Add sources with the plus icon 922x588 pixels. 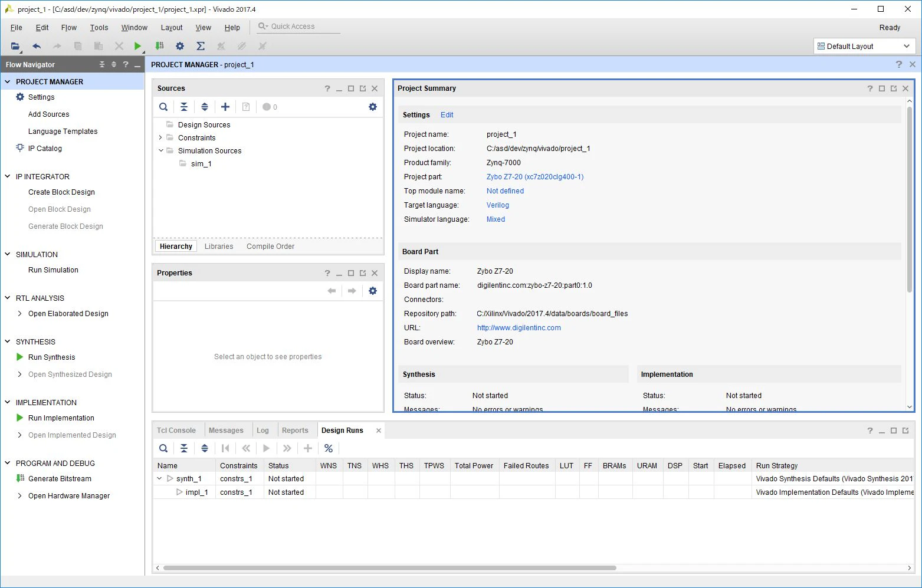click(x=225, y=107)
